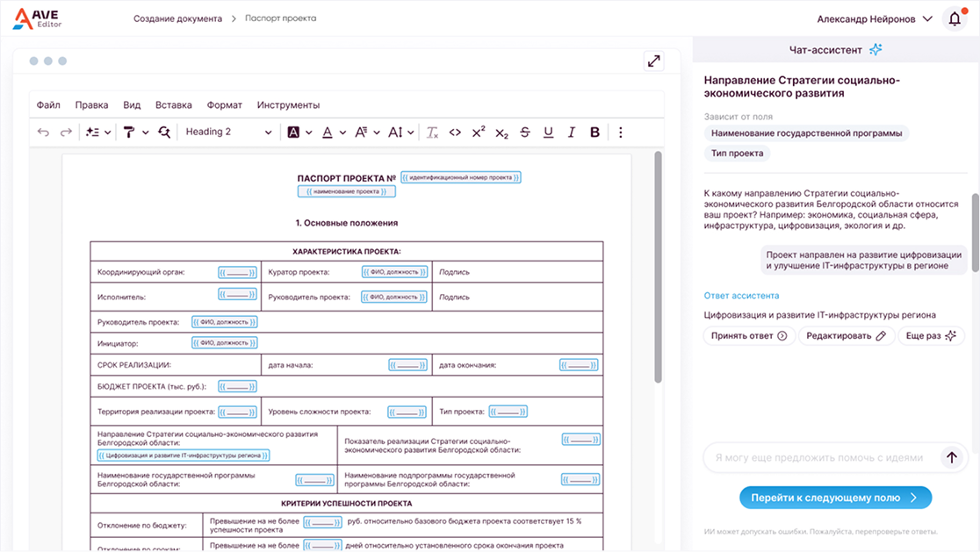The height and width of the screenshot is (552, 980).
Task: Apply subscript formatting
Action: (501, 133)
